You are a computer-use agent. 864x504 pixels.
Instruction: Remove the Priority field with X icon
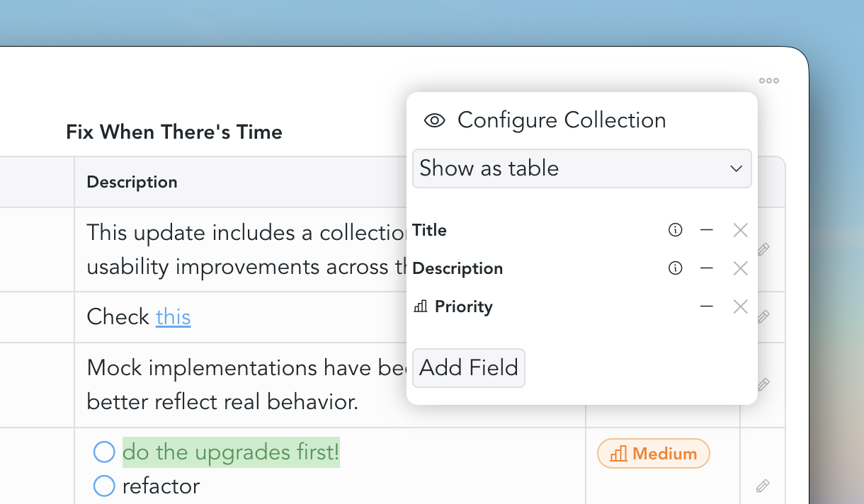click(x=740, y=307)
